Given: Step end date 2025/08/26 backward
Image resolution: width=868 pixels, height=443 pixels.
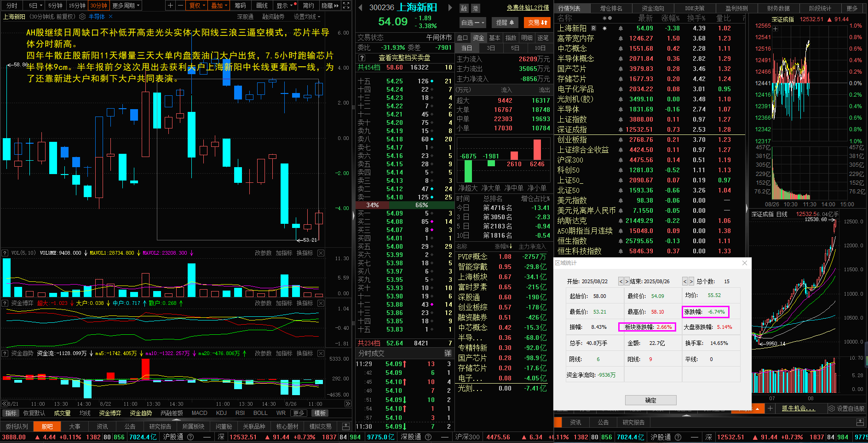Looking at the screenshot, I should coord(685,281).
